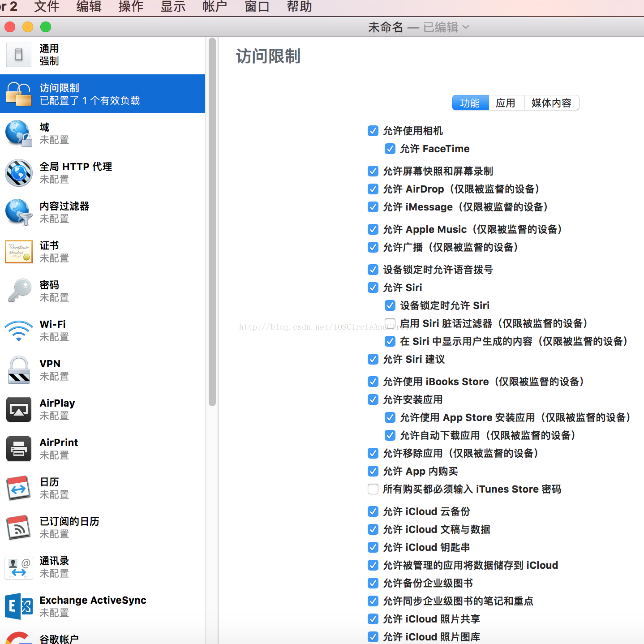Open the 未命名 title dropdown chevron
Image resolution: width=644 pixels, height=644 pixels.
(x=466, y=27)
